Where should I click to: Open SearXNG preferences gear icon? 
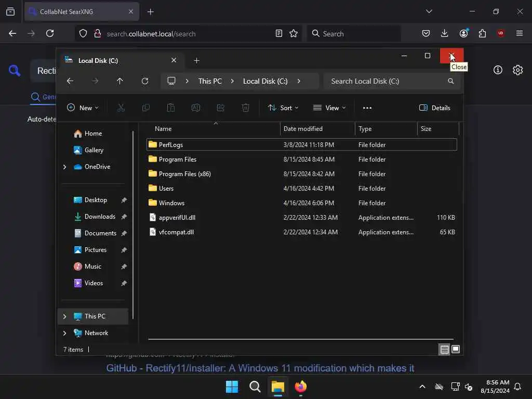pos(518,70)
